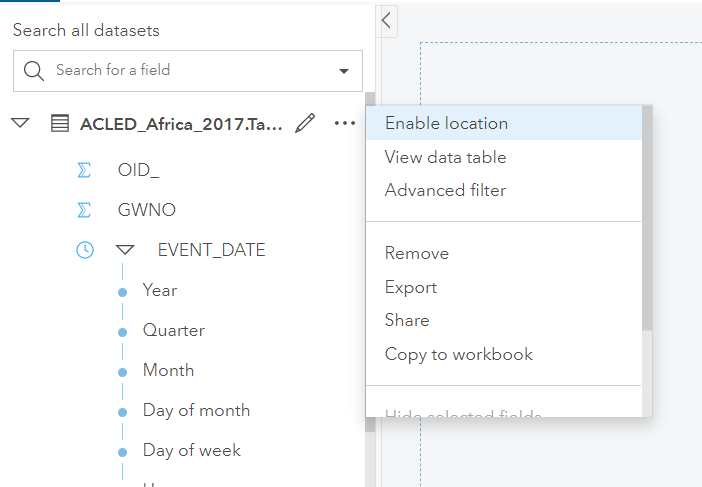Select View data table menu entry

[445, 157]
